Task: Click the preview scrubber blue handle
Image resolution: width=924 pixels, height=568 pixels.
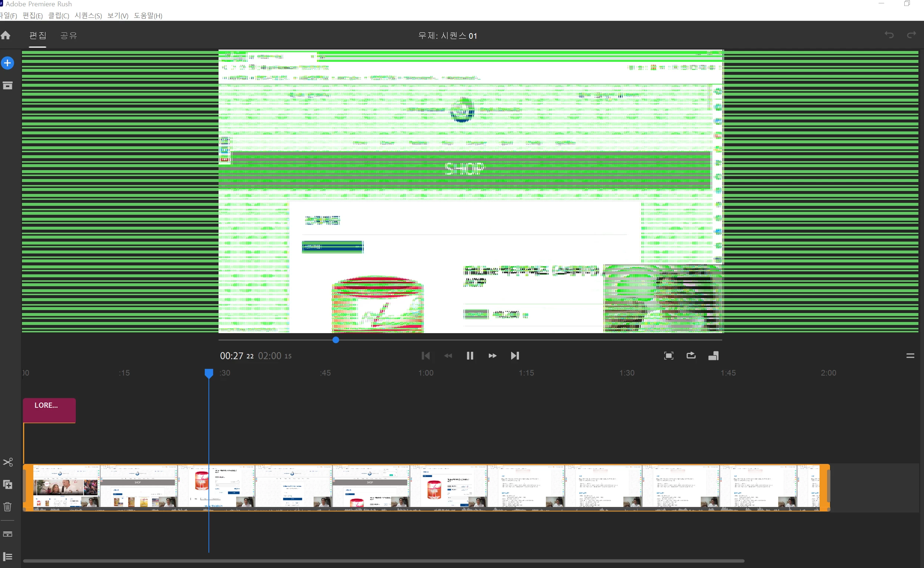Action: tap(336, 340)
